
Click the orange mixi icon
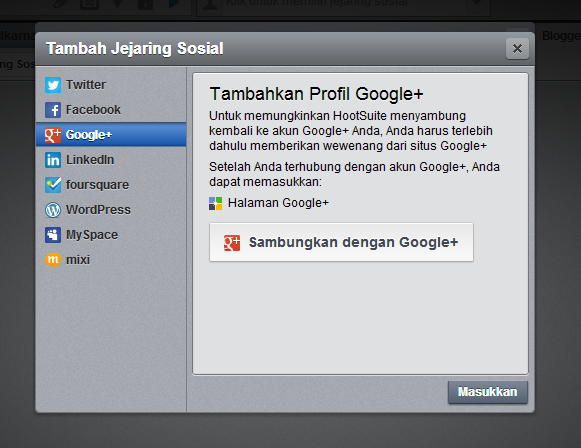pyautogui.click(x=53, y=260)
